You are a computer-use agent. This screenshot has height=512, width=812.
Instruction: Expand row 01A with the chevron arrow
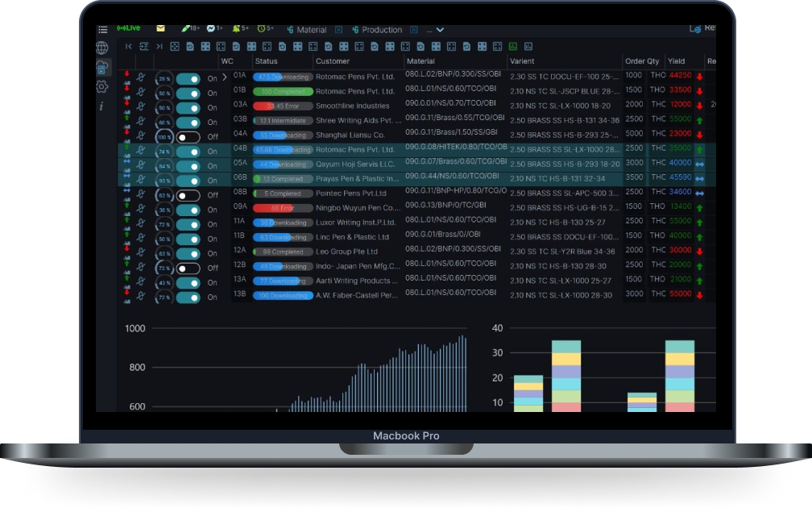click(x=224, y=78)
